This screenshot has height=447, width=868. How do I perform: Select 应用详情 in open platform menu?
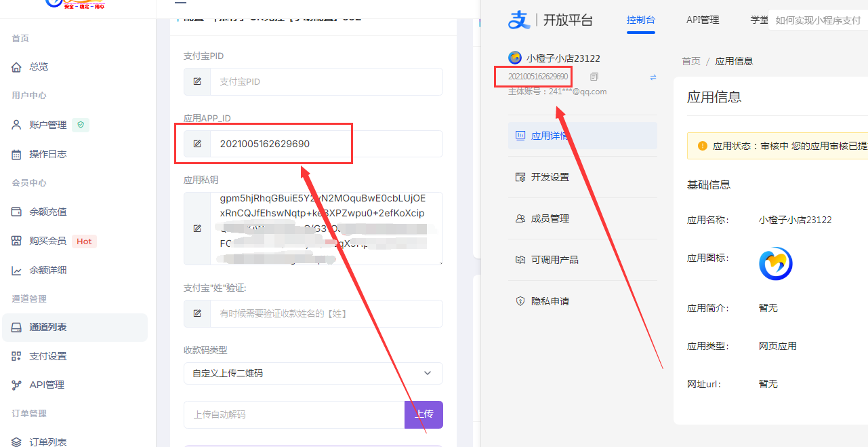coord(583,136)
